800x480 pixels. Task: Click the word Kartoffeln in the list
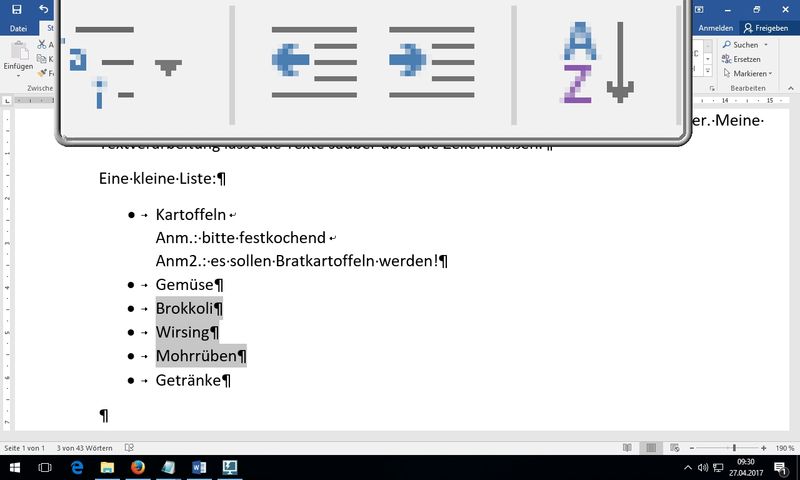pyautogui.click(x=191, y=215)
